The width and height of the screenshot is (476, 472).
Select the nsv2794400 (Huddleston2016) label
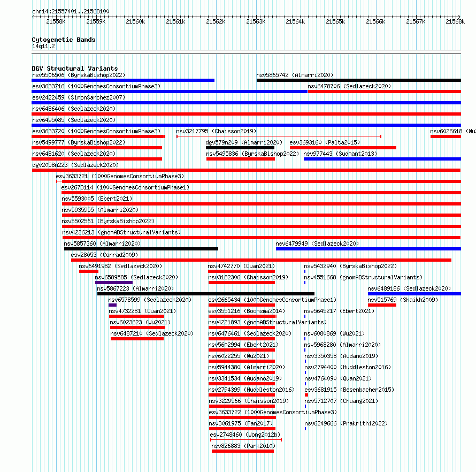click(348, 367)
